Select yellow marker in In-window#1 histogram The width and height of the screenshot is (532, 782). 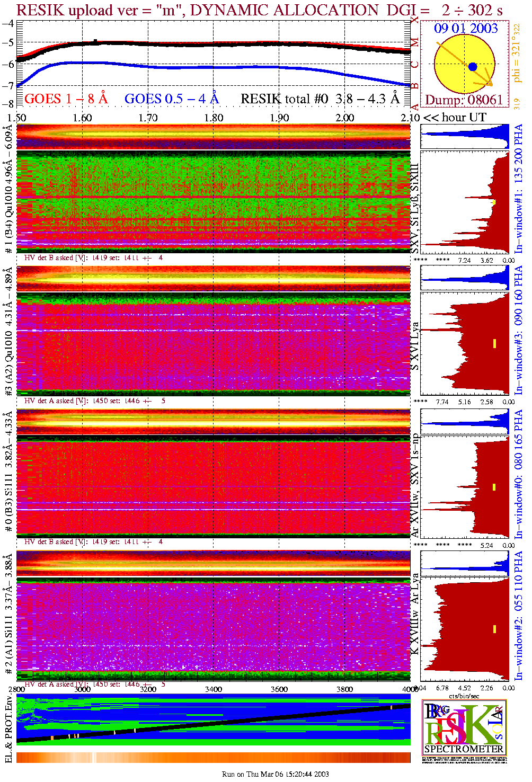coord(494,202)
